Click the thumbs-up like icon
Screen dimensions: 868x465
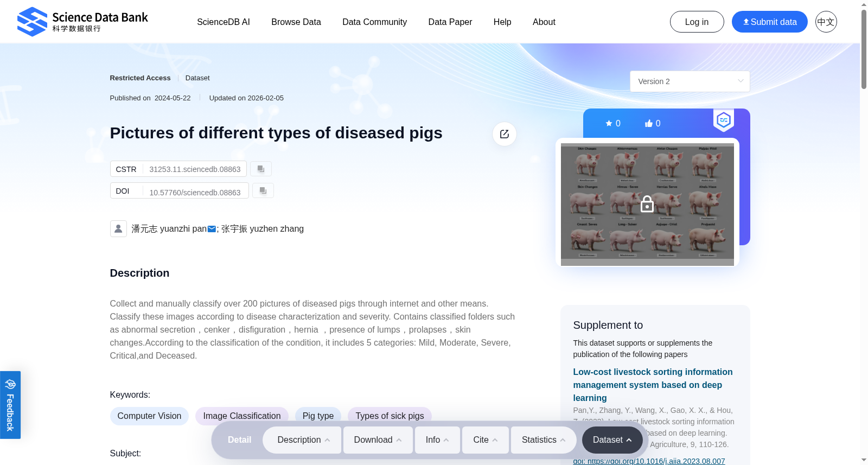[x=648, y=123]
